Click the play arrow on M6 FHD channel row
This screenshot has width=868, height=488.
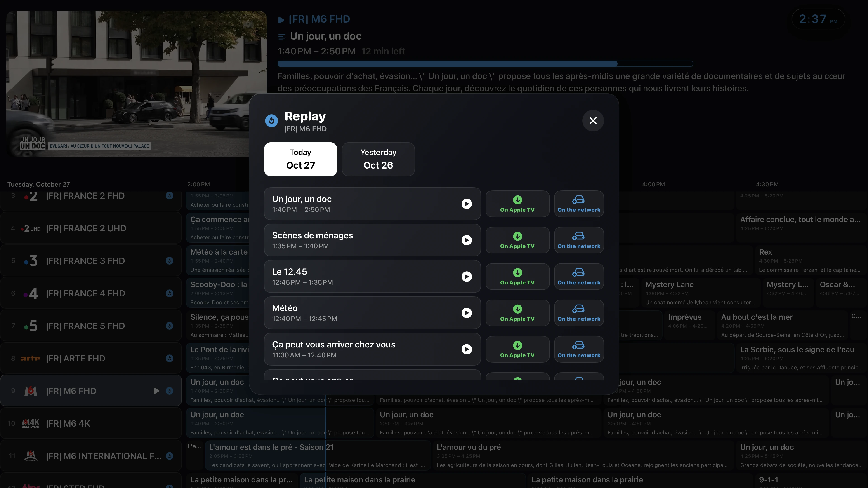[x=156, y=391]
